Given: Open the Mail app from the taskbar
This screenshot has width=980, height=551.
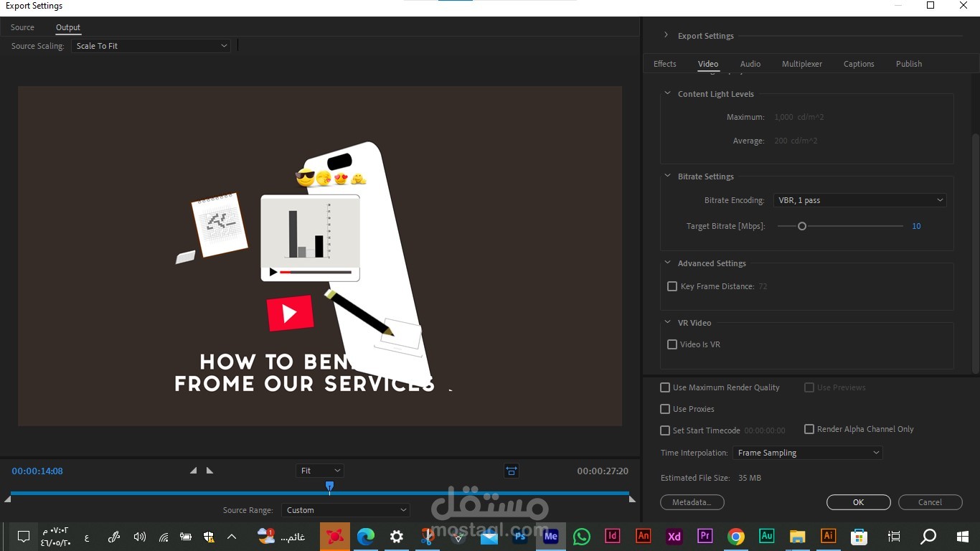Looking at the screenshot, I should pos(489,536).
